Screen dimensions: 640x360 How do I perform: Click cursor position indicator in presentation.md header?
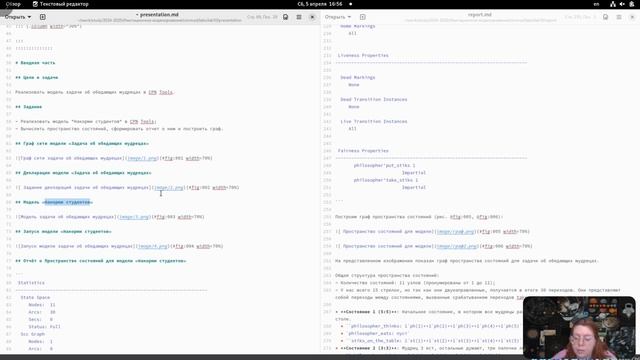262,17
